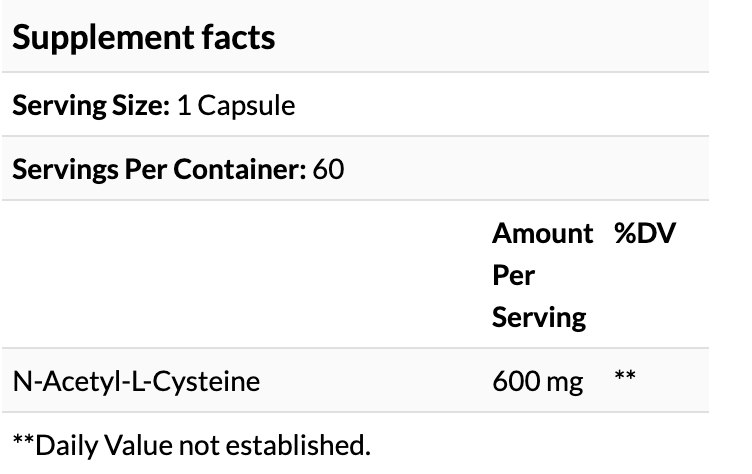Click the word Container in servings row
Viewport: 752px width, 474px height.
coord(240,169)
